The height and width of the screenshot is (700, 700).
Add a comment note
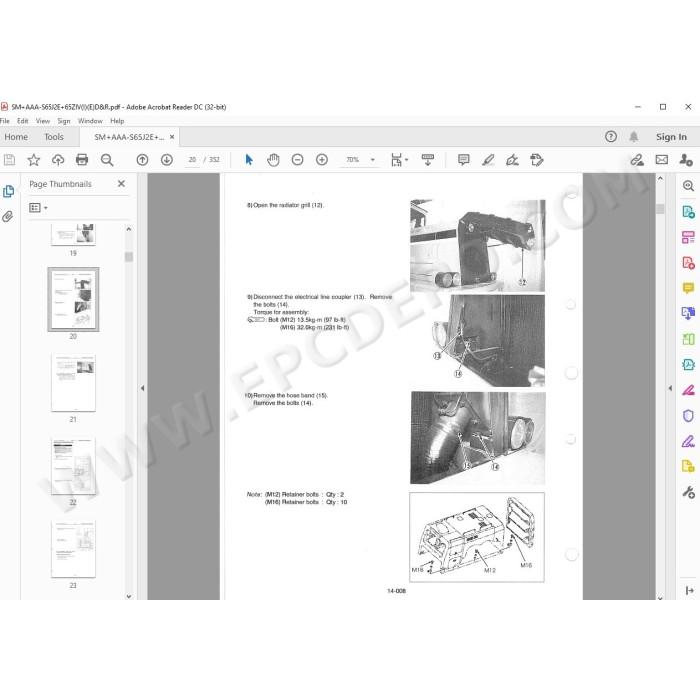[x=464, y=160]
